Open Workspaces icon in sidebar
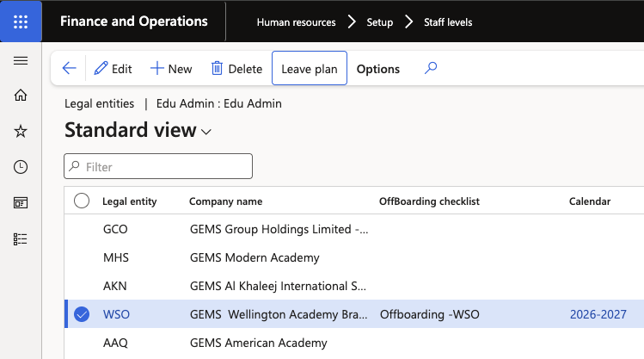The image size is (644, 359). coord(21,202)
